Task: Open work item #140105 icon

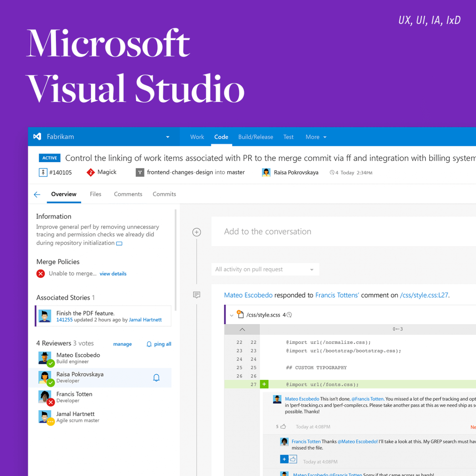Action: point(43,172)
